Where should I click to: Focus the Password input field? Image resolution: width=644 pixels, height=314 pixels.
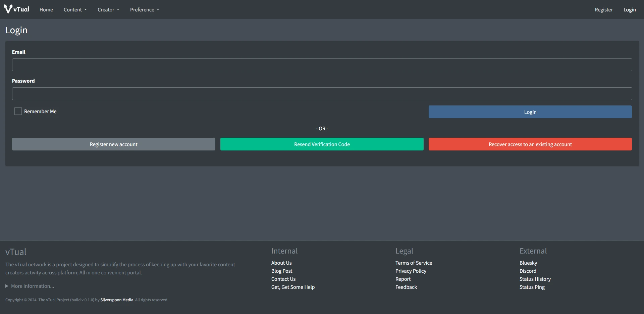[x=322, y=94]
